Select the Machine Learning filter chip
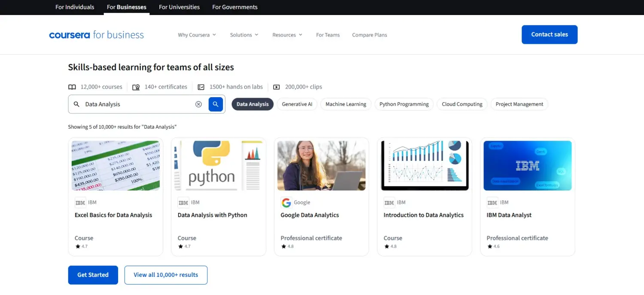644x295 pixels. 346,104
